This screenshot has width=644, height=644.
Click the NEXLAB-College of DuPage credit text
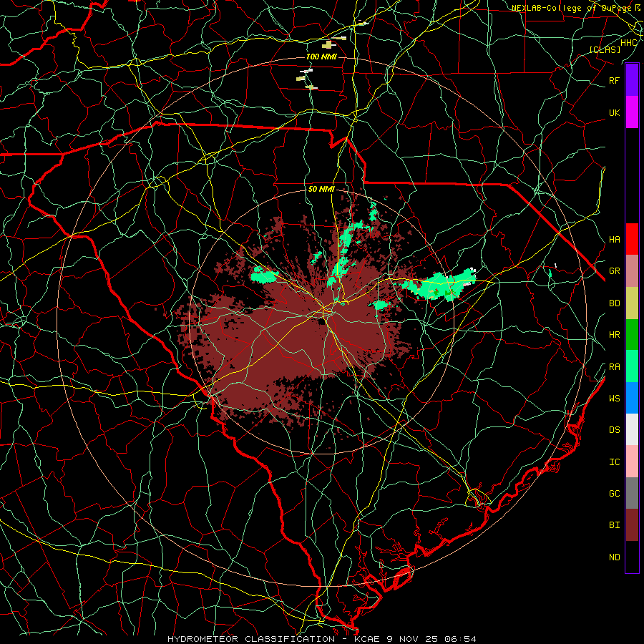572,8
